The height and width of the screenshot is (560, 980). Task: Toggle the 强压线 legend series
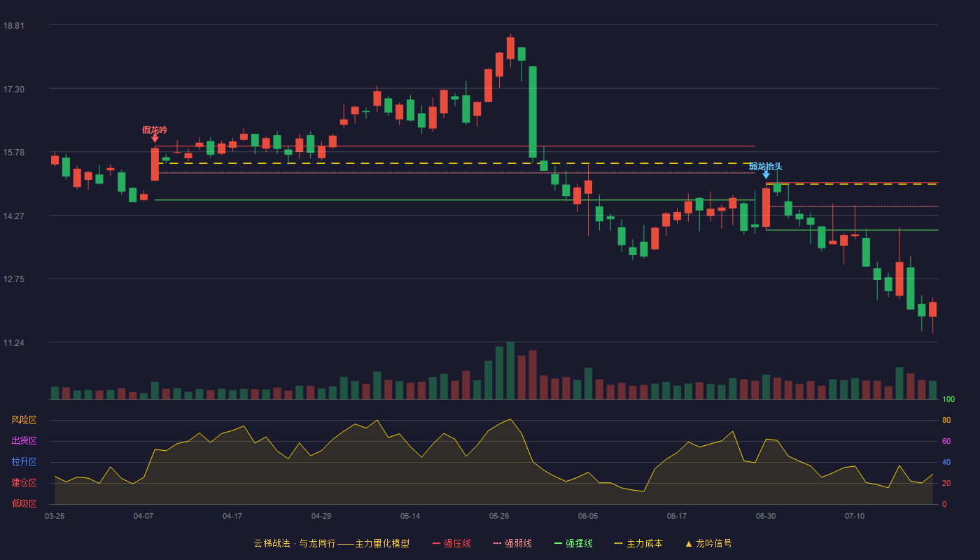pyautogui.click(x=451, y=543)
